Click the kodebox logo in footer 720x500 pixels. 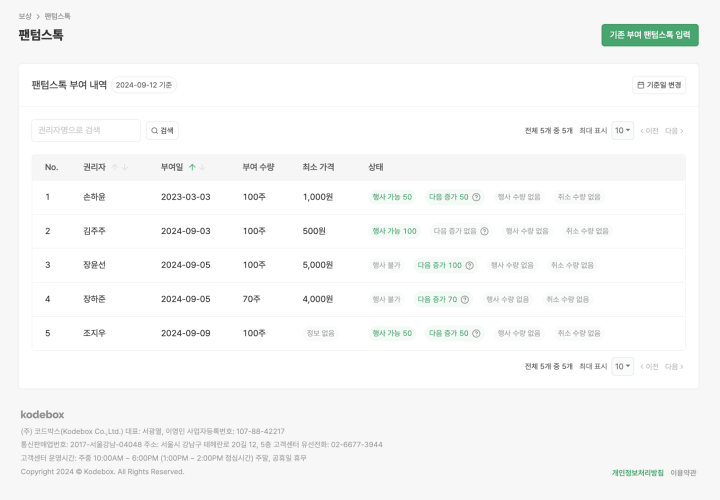pyautogui.click(x=42, y=415)
